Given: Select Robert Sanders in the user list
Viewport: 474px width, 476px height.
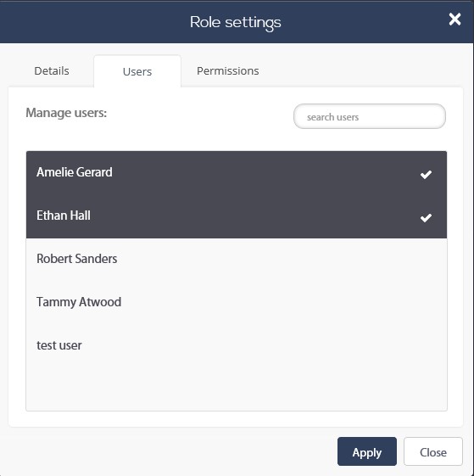Looking at the screenshot, I should [237, 259].
